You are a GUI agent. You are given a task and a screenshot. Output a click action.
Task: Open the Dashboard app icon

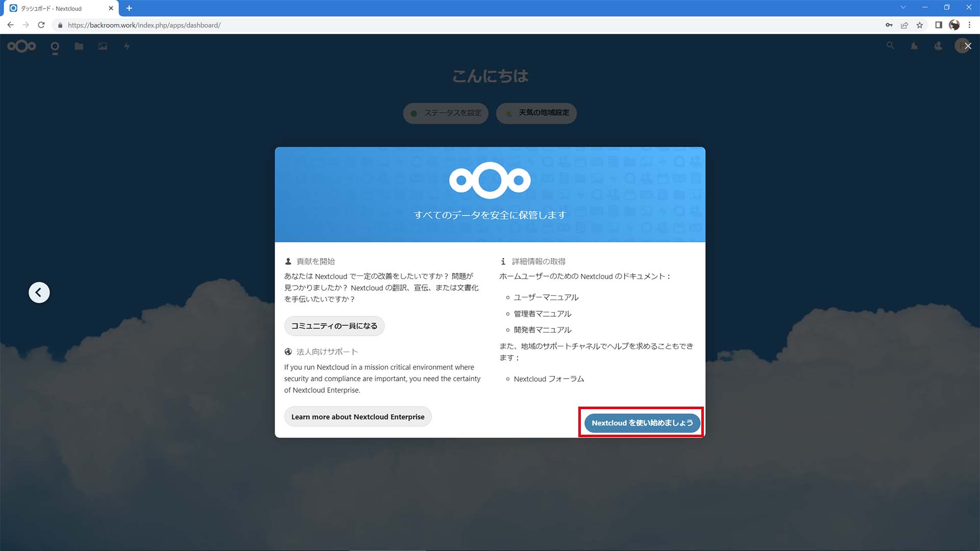(55, 47)
